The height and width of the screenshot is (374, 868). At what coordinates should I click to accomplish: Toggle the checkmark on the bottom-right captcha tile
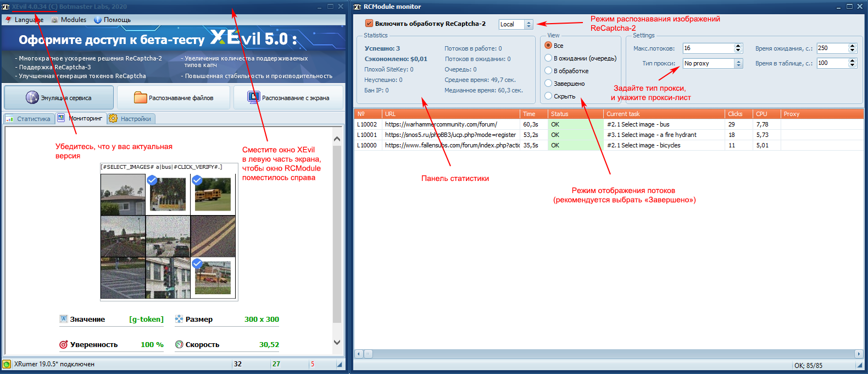click(197, 263)
